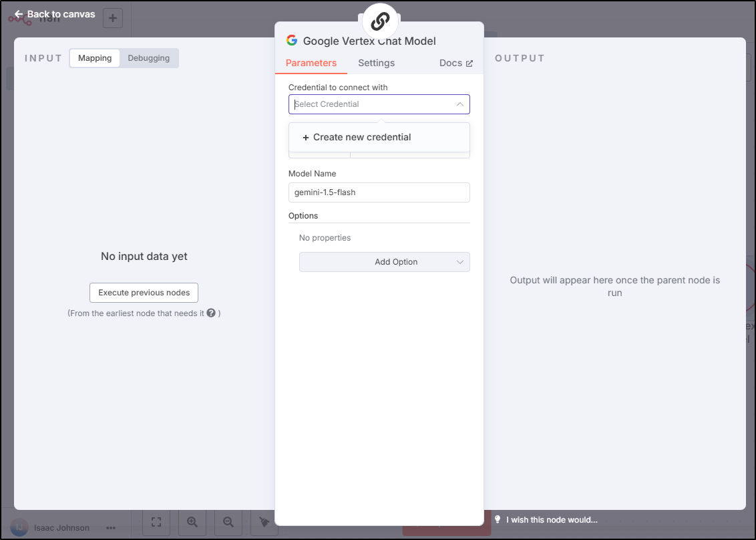Zoom out with the magnifier minus icon
756x540 pixels.
tap(228, 522)
